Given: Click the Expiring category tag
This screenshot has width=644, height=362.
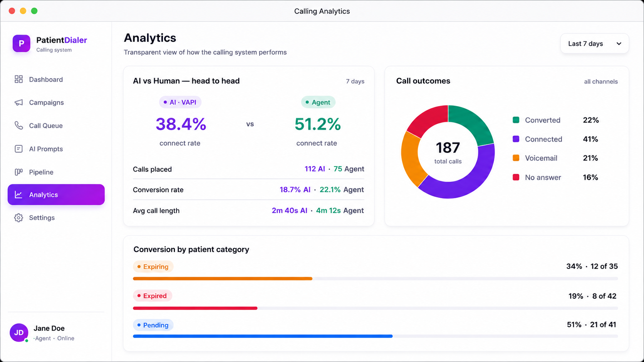Looking at the screenshot, I should [153, 267].
